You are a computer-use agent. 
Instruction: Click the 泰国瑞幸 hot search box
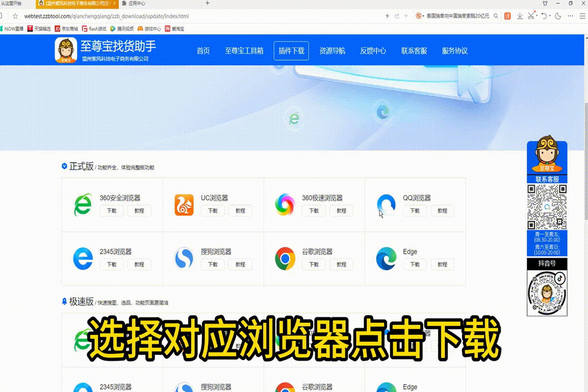pos(458,16)
